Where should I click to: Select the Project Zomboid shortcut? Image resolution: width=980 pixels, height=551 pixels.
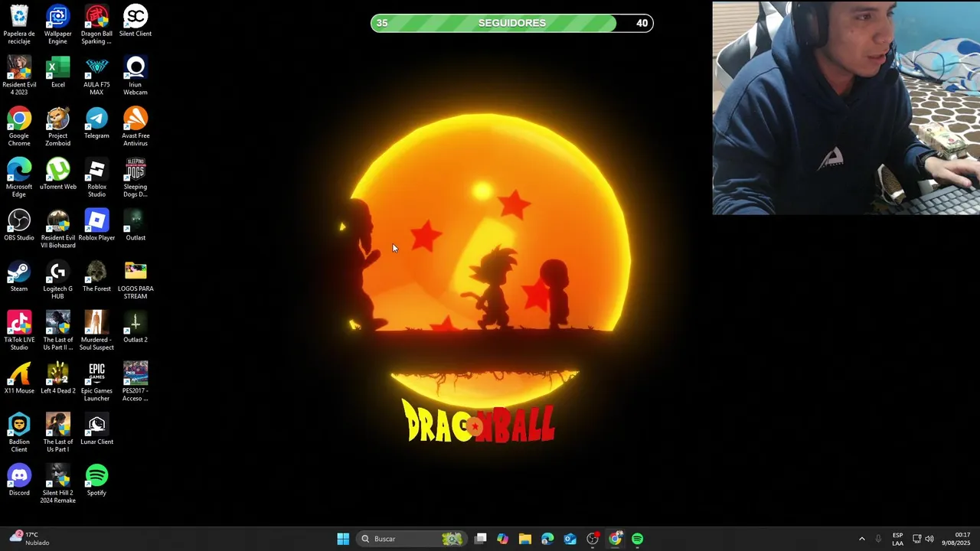[x=57, y=127]
